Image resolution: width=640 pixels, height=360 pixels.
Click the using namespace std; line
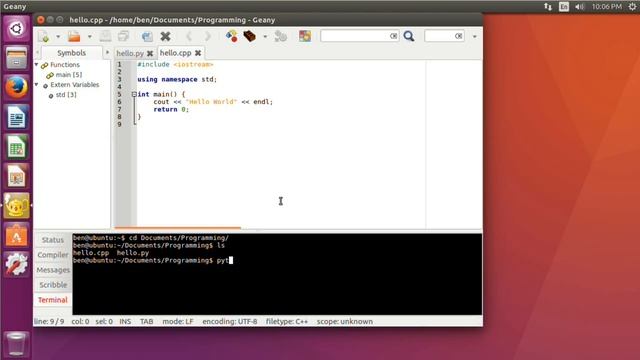coord(177,79)
